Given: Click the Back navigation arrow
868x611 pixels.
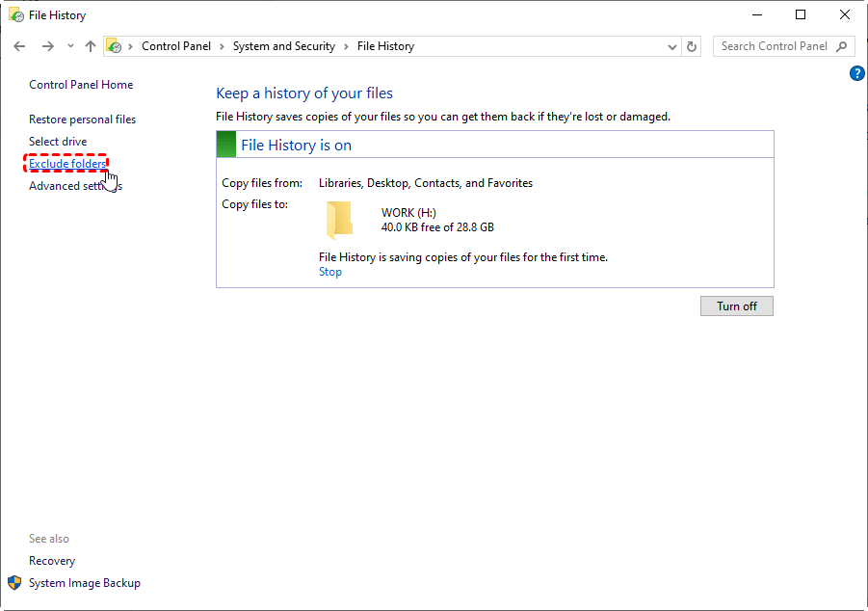Looking at the screenshot, I should coord(19,46).
